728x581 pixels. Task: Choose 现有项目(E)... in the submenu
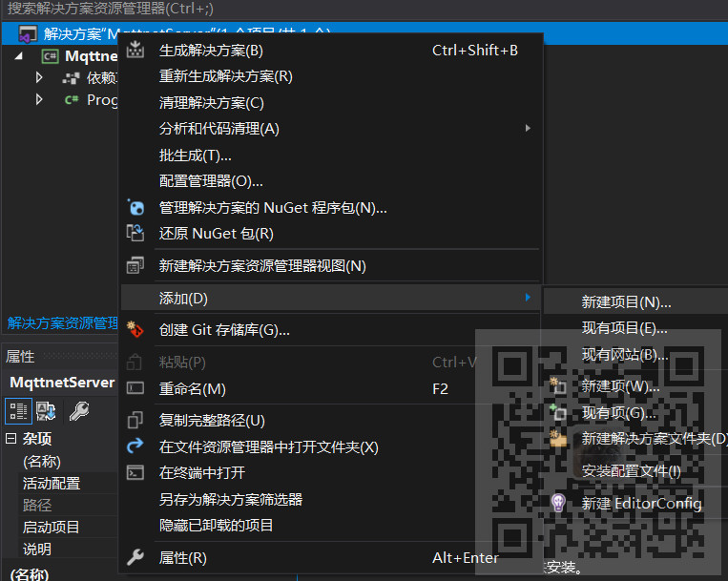click(x=635, y=328)
